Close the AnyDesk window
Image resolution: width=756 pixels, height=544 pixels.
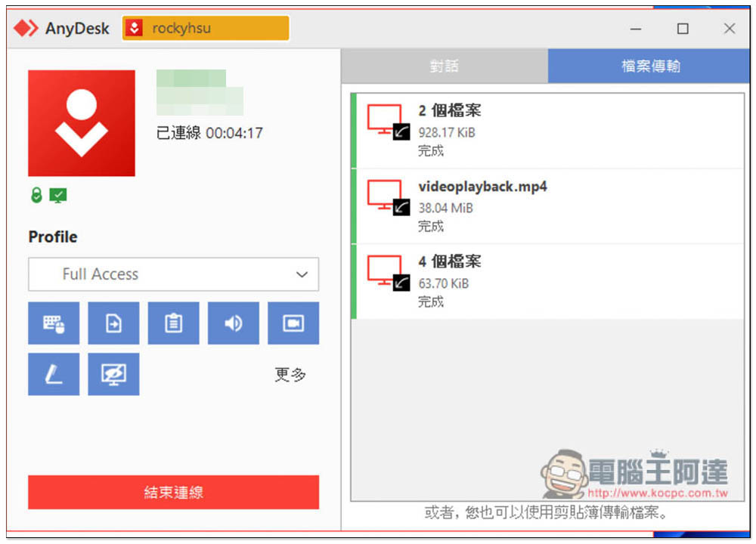[x=730, y=29]
